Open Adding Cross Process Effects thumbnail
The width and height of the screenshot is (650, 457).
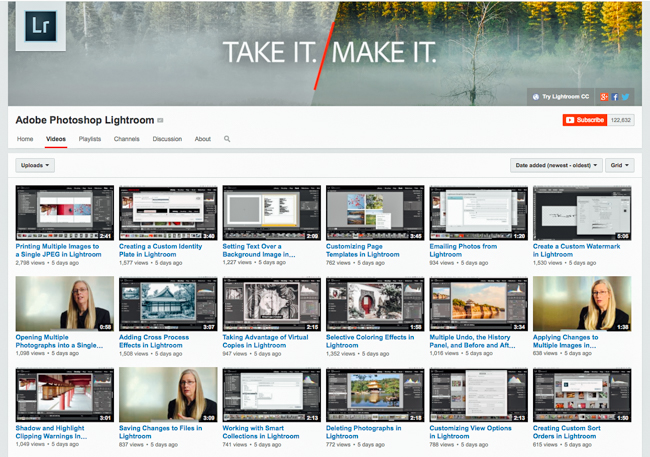[x=168, y=304]
